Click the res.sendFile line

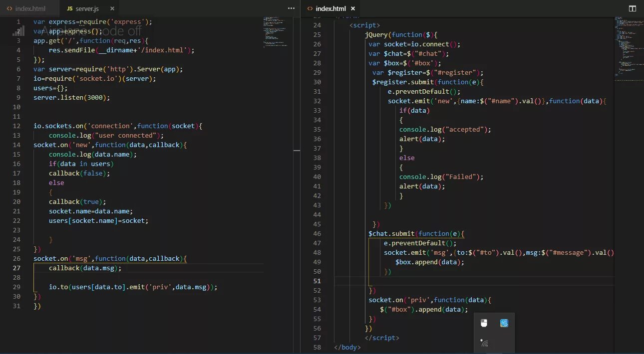click(x=121, y=50)
